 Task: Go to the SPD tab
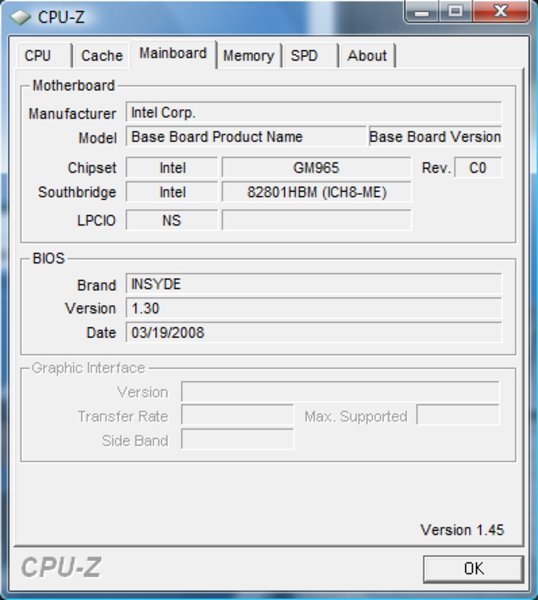[310, 56]
